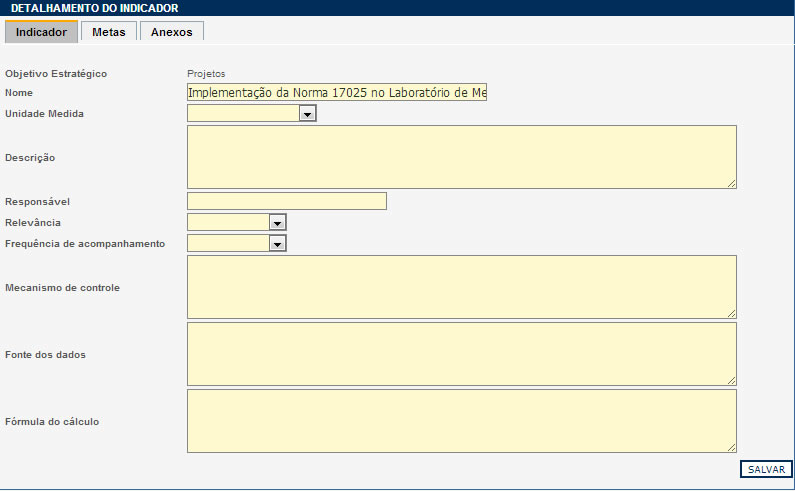Screen dimensions: 795x491
Task: Click resize grip of Fórmula do cálculo box
Action: 732,447
